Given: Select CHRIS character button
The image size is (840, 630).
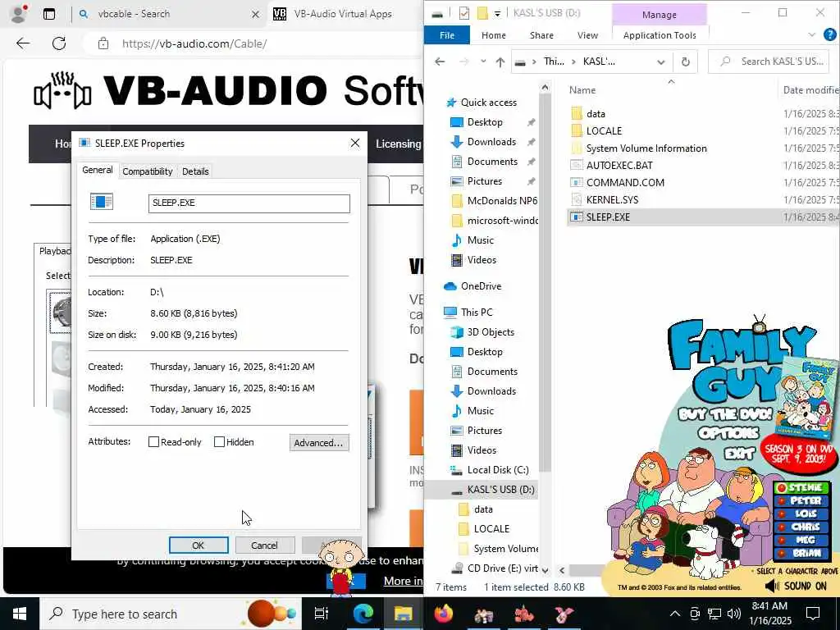Looking at the screenshot, I should click(801, 527).
